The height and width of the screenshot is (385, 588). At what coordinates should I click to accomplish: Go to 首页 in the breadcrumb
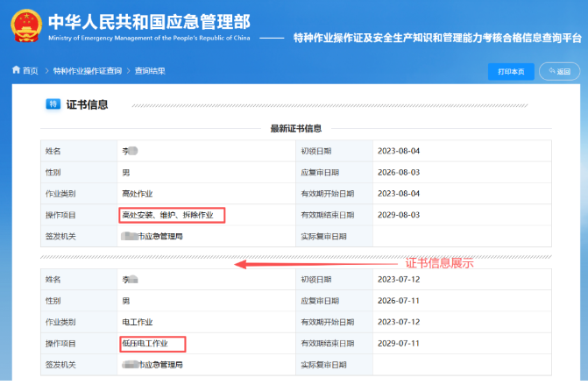31,71
